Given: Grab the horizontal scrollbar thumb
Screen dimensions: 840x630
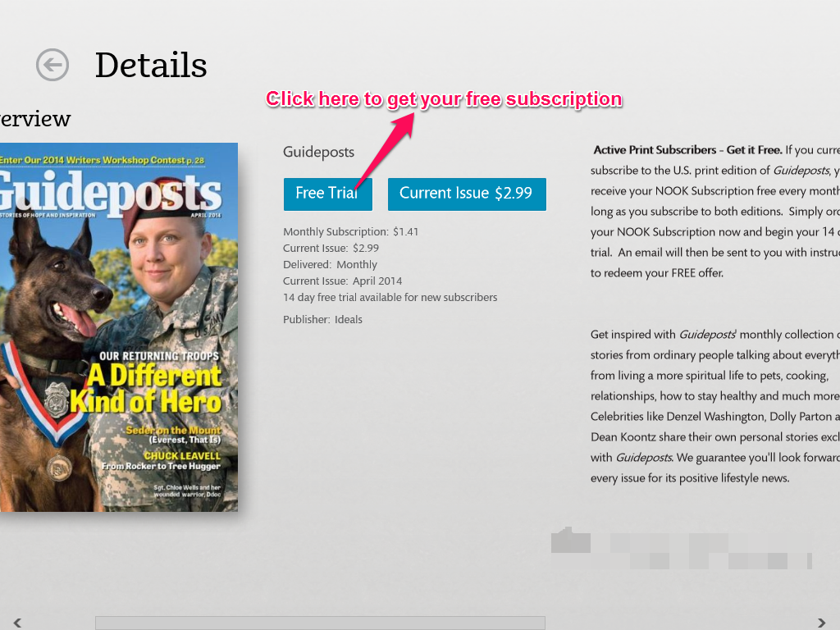Looking at the screenshot, I should click(x=321, y=623).
